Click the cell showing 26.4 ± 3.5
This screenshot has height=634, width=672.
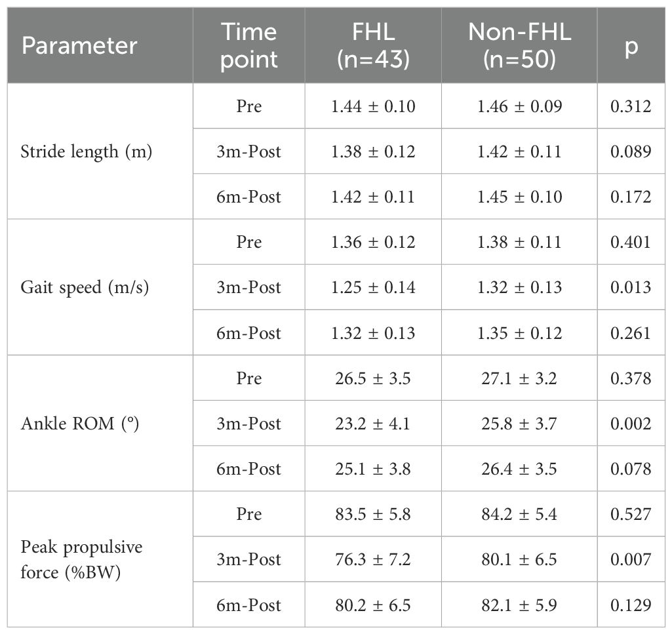click(x=519, y=469)
